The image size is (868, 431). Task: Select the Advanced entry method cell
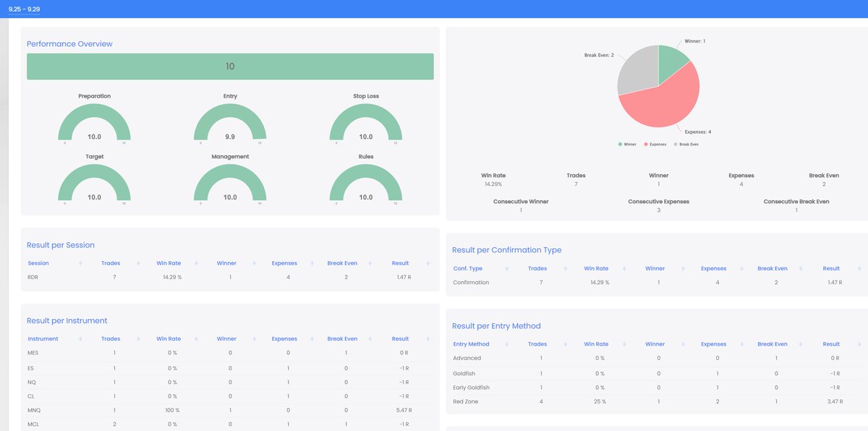(x=467, y=358)
